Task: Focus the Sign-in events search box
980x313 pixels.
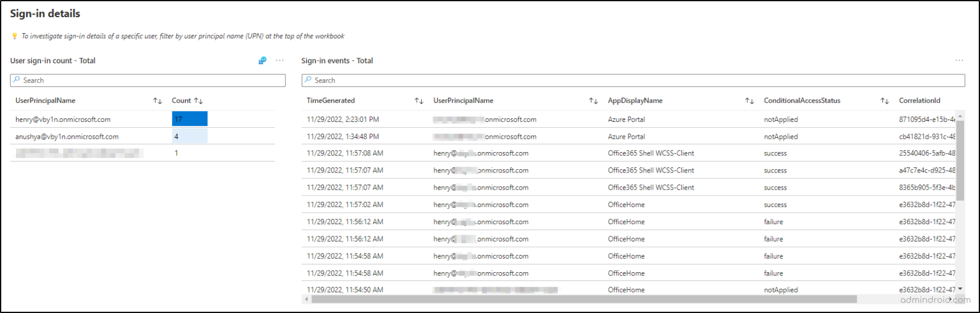Action: (633, 80)
